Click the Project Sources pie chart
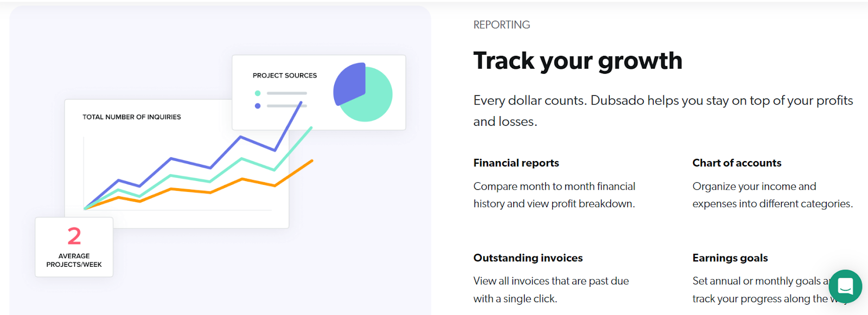Image resolution: width=868 pixels, height=315 pixels. click(x=363, y=92)
